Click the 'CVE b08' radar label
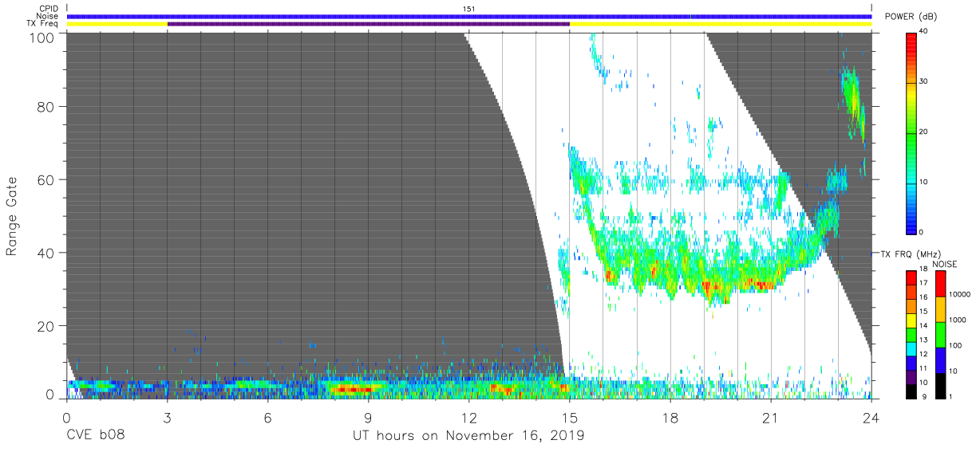 click(x=96, y=436)
